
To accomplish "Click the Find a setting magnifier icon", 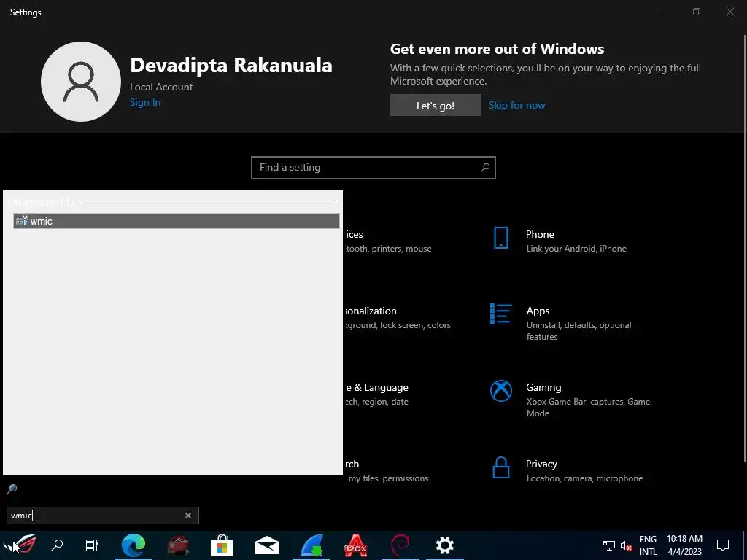I will point(485,168).
